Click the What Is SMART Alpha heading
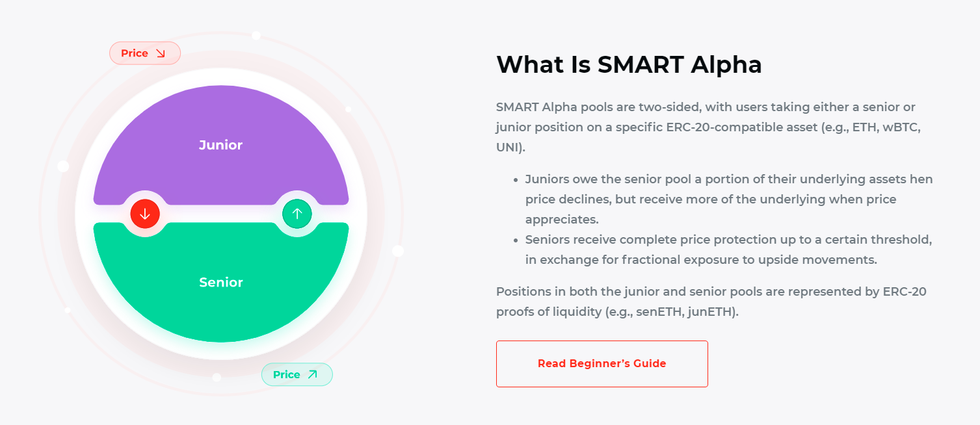 coord(629,65)
